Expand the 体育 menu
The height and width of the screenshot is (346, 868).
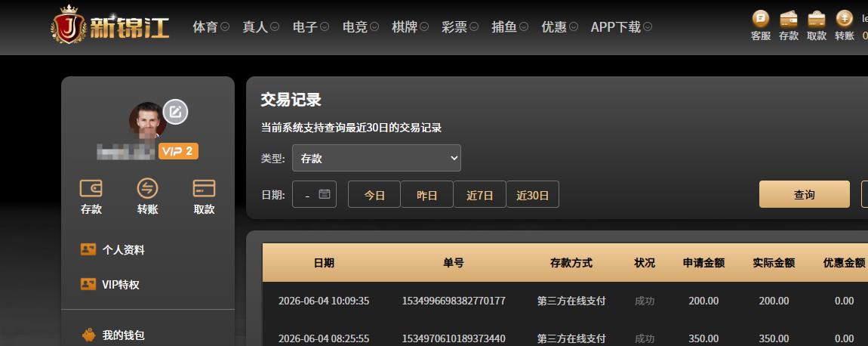pos(211,26)
